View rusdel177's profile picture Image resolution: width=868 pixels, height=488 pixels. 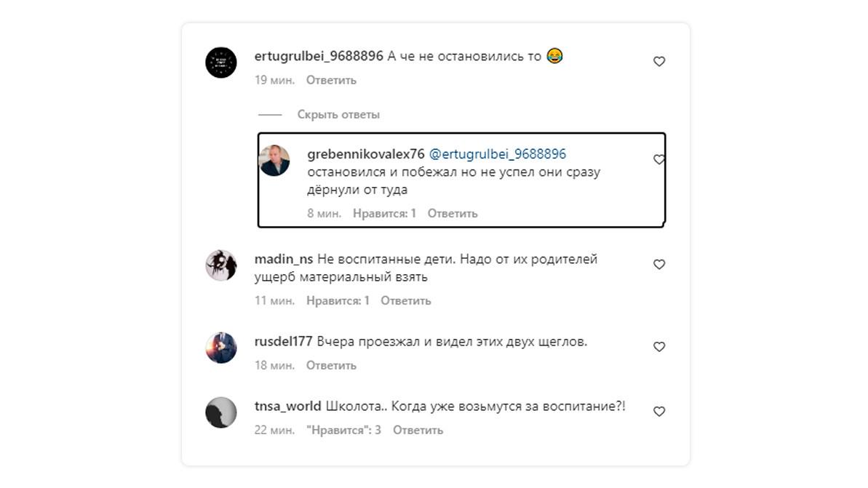[221, 348]
